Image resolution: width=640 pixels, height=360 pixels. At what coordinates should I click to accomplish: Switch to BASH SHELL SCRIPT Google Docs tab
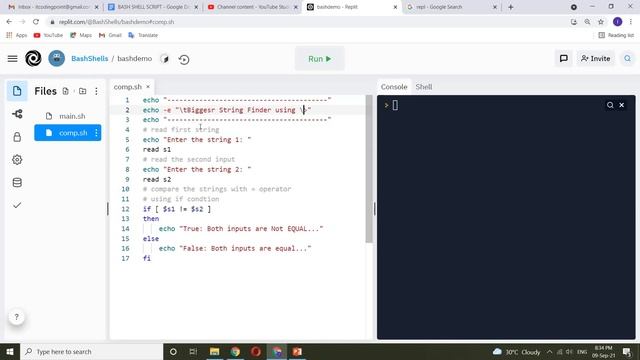tap(152, 7)
